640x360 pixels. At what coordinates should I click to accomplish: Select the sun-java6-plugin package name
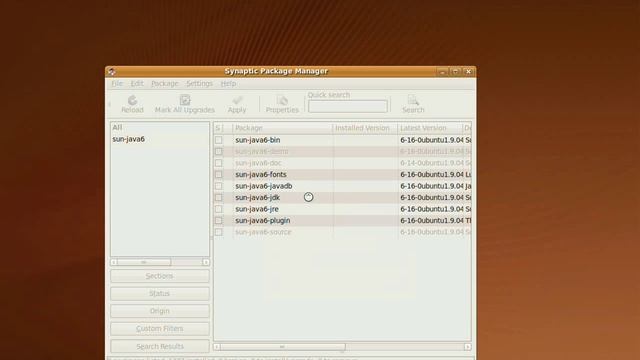[x=262, y=220]
